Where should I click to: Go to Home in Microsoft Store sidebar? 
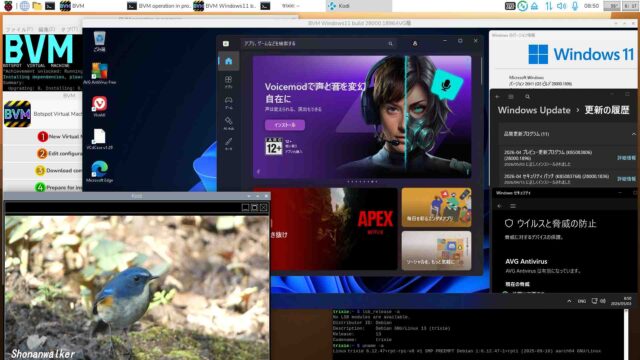tap(229, 61)
